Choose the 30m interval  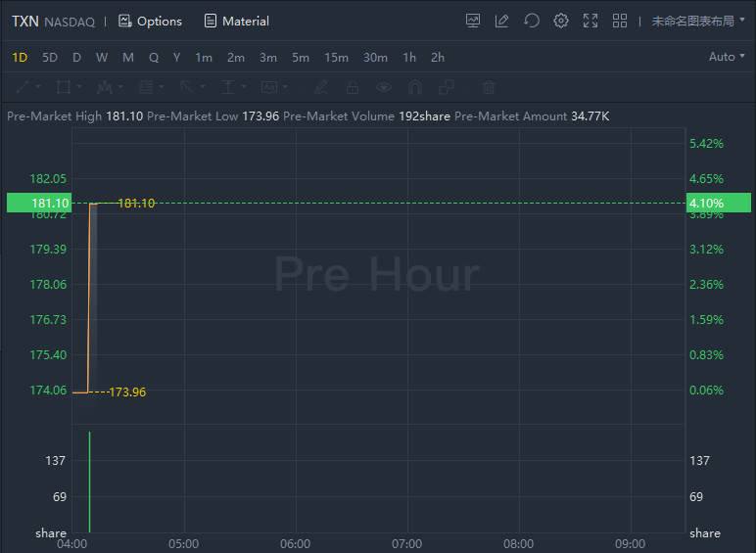[375, 58]
